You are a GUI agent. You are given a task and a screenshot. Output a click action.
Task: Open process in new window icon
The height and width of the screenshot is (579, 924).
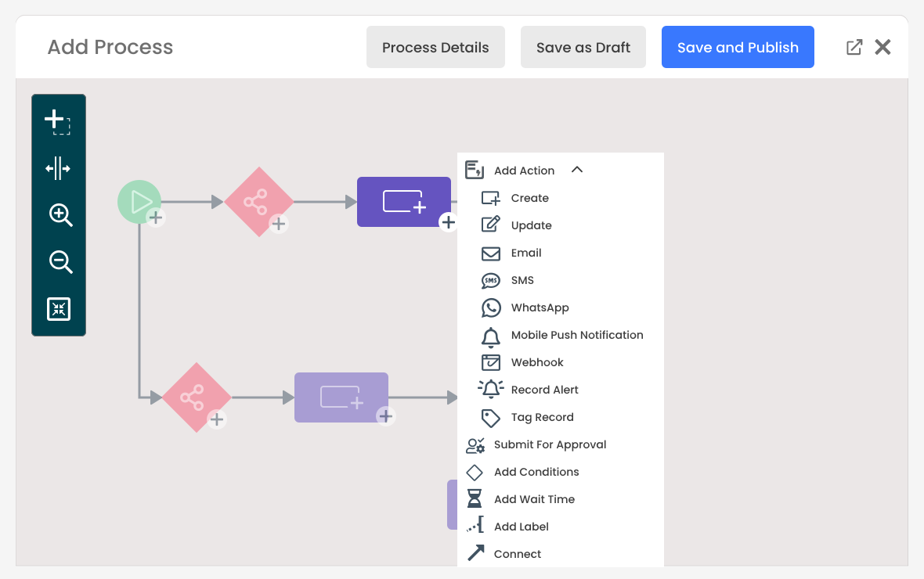pyautogui.click(x=854, y=47)
